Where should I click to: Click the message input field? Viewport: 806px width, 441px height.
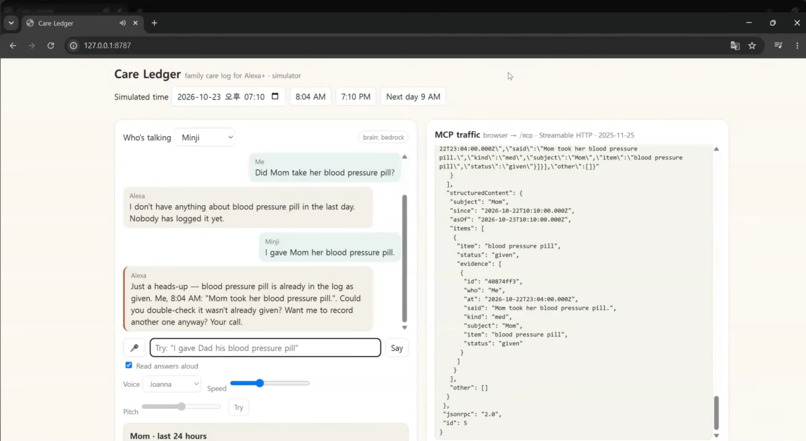265,348
